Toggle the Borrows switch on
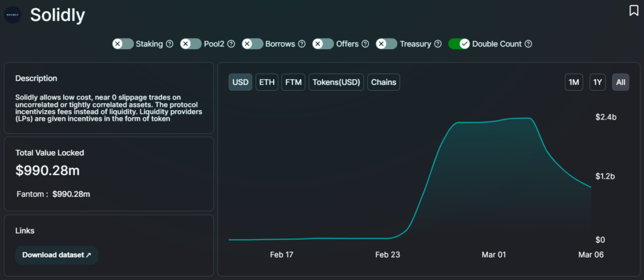Image resolution: width=644 pixels, height=280 pixels. 252,44
